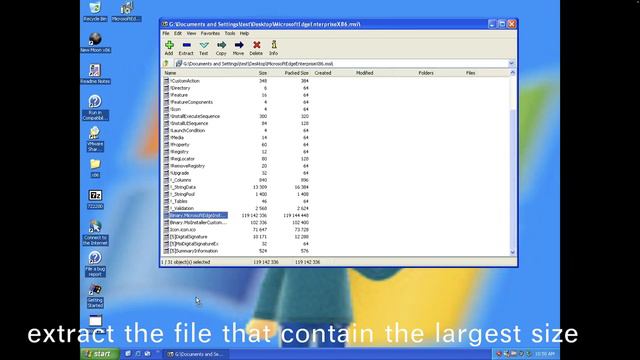Select the Recycle Bin desktop icon
The height and width of the screenshot is (360, 640).
coord(95,11)
